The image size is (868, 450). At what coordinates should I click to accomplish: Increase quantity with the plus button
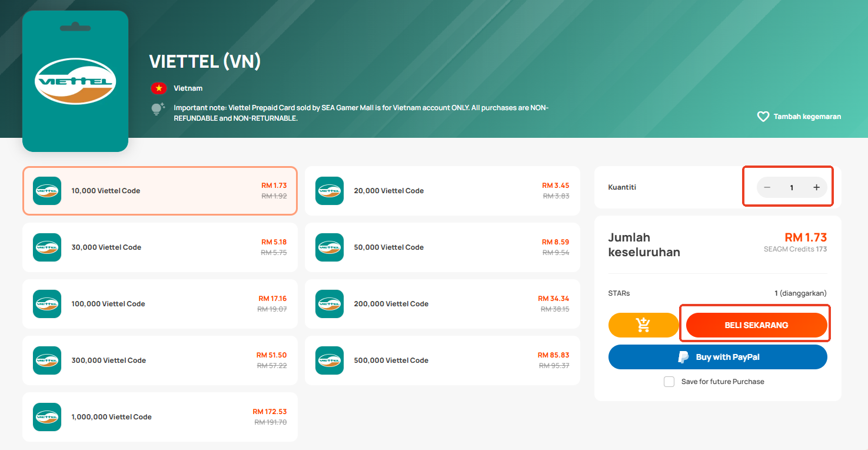816,187
